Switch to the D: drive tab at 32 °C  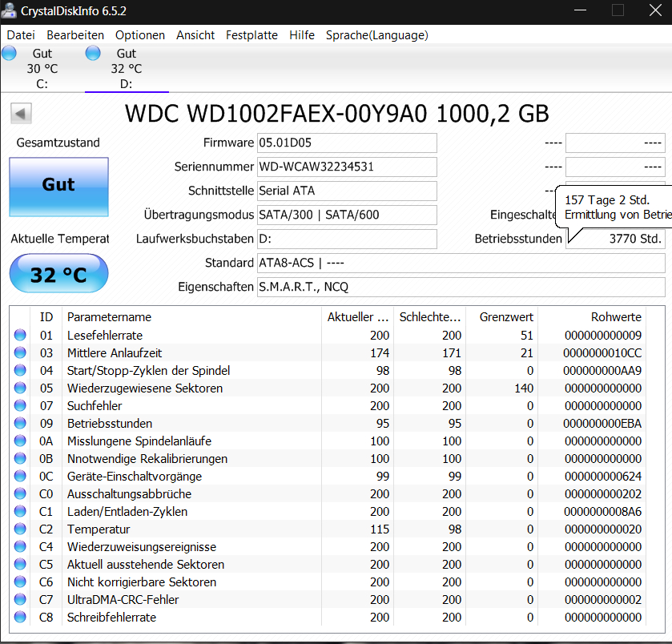[127, 69]
